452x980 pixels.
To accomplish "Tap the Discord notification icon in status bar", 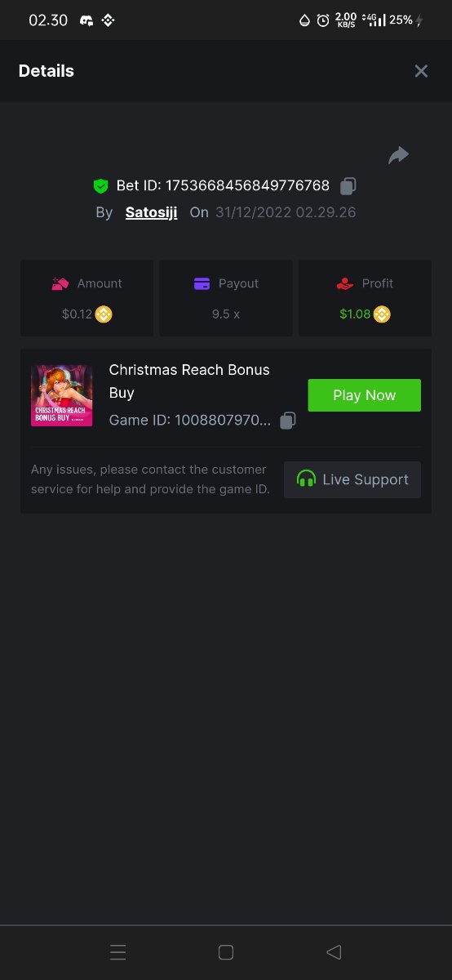I will 86,20.
